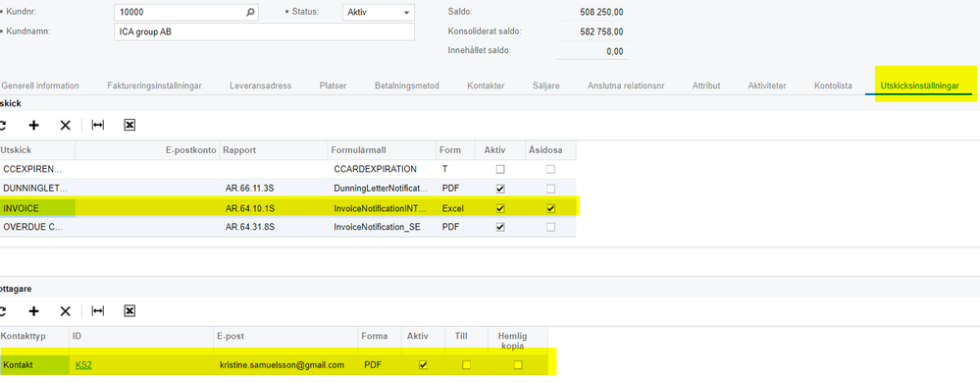Viewport: 980px width, 383px height.
Task: Click Kontakttyp column header
Action: tap(34, 336)
